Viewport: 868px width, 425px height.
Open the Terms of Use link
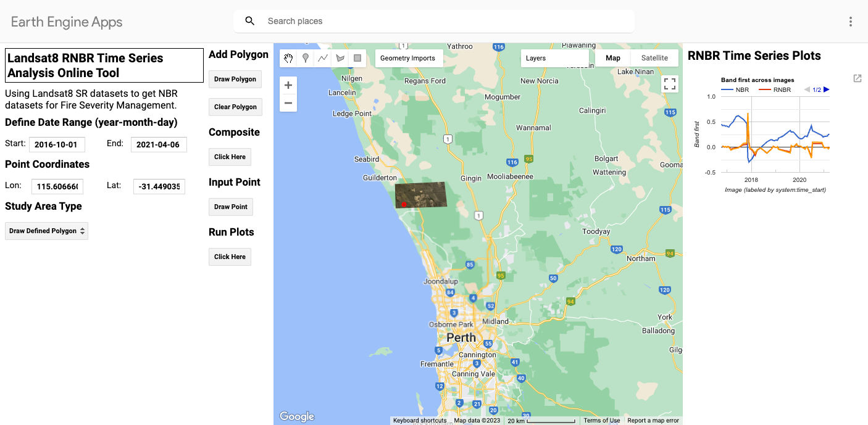[602, 421]
